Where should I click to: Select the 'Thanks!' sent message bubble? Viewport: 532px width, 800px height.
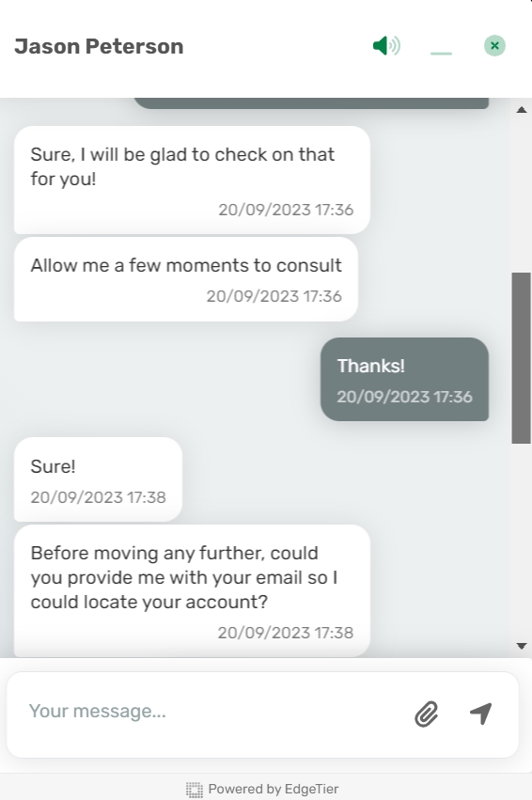tap(404, 379)
